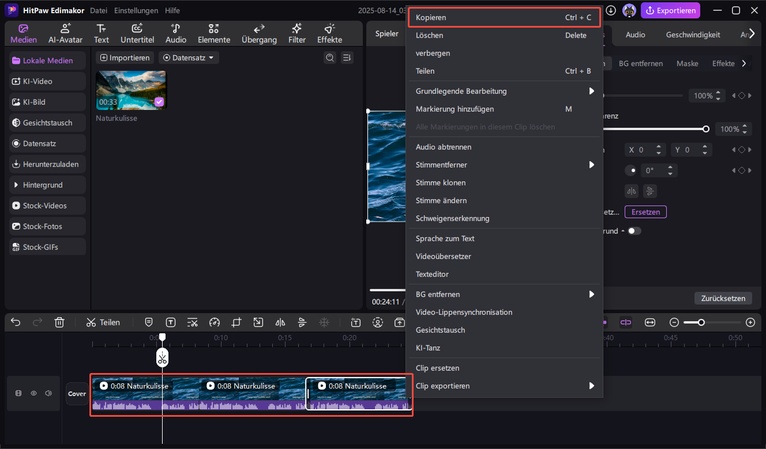The height and width of the screenshot is (449, 766).
Task: Open the Filter panel
Action: (x=297, y=34)
